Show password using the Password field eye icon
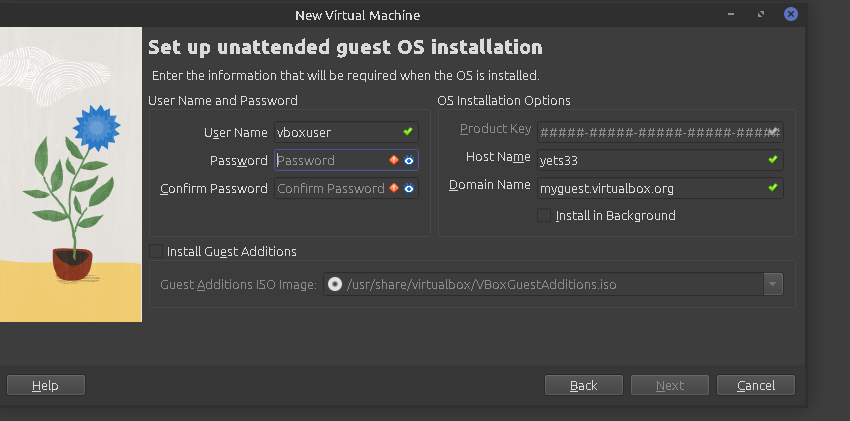 pos(409,160)
